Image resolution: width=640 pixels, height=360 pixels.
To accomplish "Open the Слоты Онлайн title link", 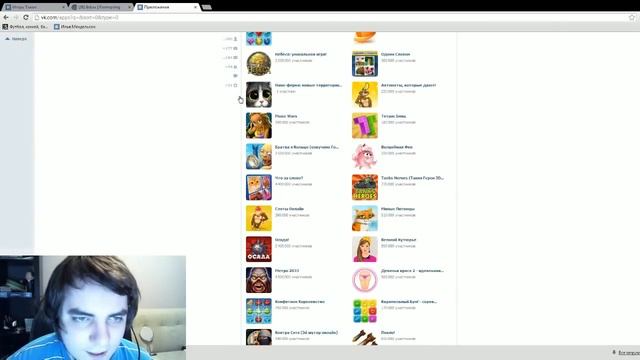I will tap(289, 209).
